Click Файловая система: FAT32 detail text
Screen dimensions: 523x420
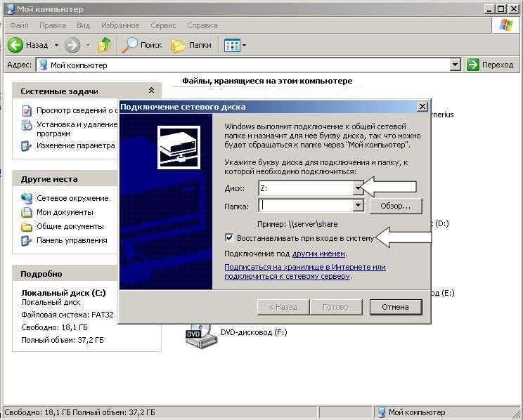point(67,315)
